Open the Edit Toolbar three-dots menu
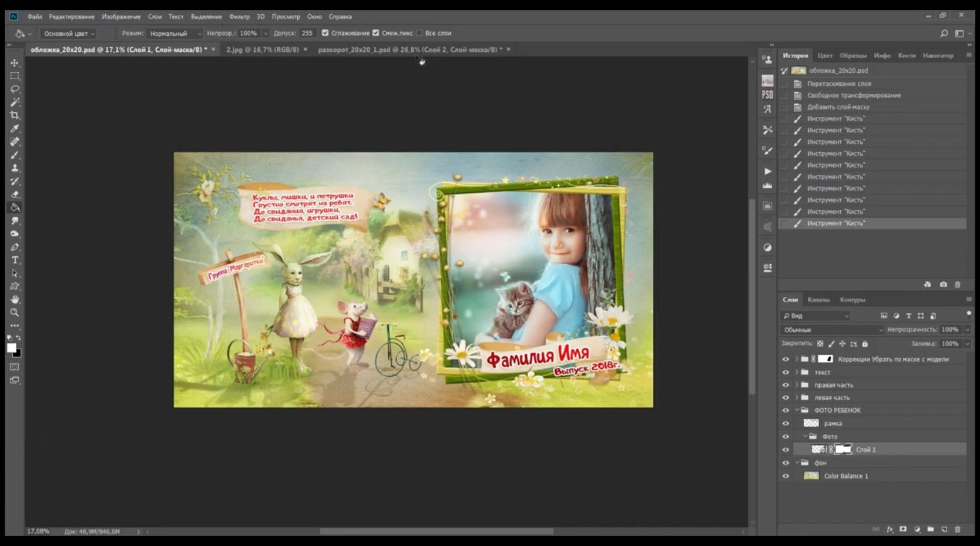 tap(15, 326)
